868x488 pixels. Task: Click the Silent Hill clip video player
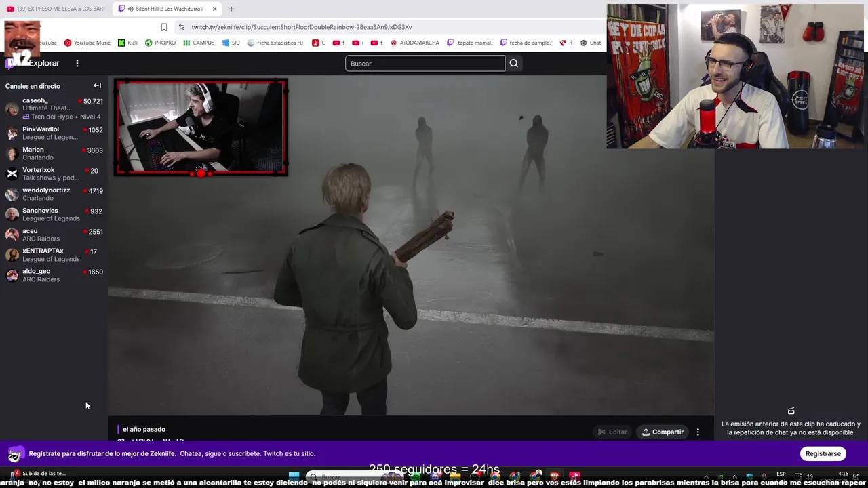411,245
